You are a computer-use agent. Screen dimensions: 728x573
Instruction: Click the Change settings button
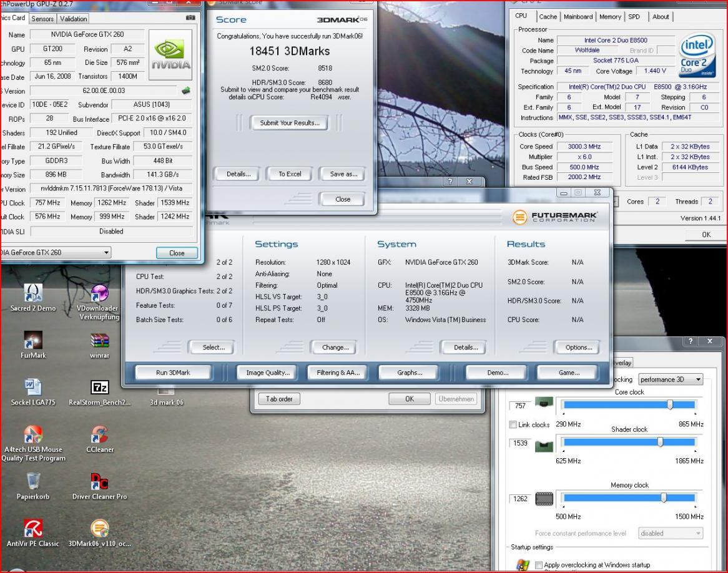(335, 347)
